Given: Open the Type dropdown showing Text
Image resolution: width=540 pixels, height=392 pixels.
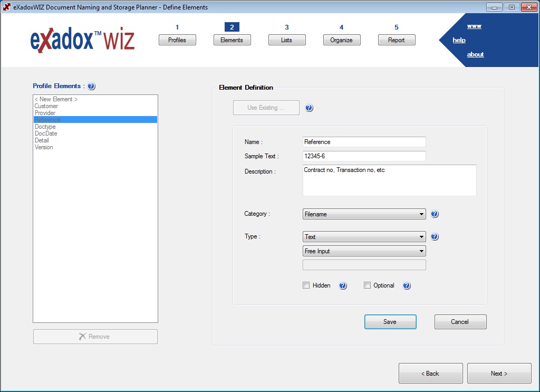Looking at the screenshot, I should point(364,237).
